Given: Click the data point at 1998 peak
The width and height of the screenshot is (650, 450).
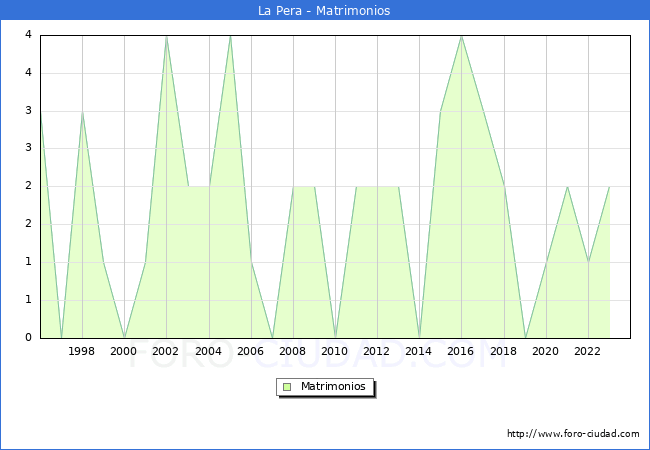Looking at the screenshot, I should pyautogui.click(x=82, y=112).
